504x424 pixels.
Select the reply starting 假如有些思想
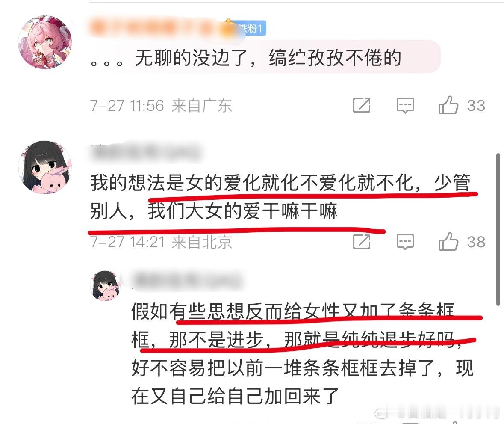(x=302, y=353)
